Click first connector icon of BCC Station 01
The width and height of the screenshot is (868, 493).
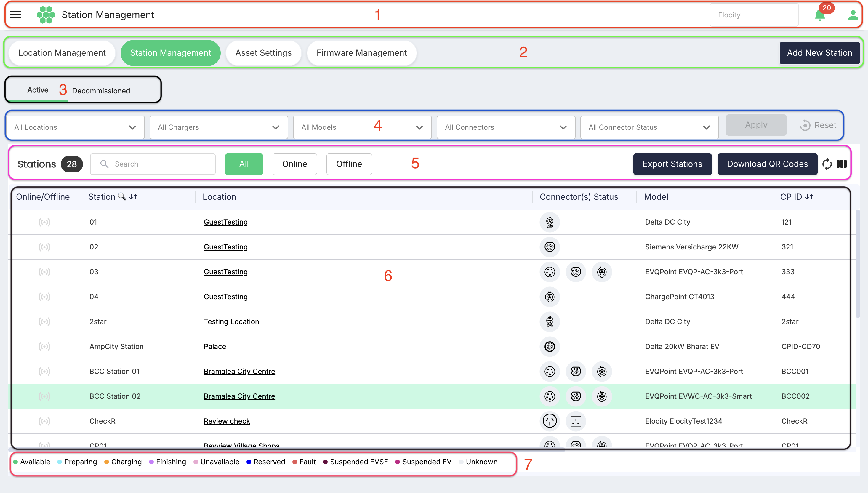pyautogui.click(x=550, y=372)
